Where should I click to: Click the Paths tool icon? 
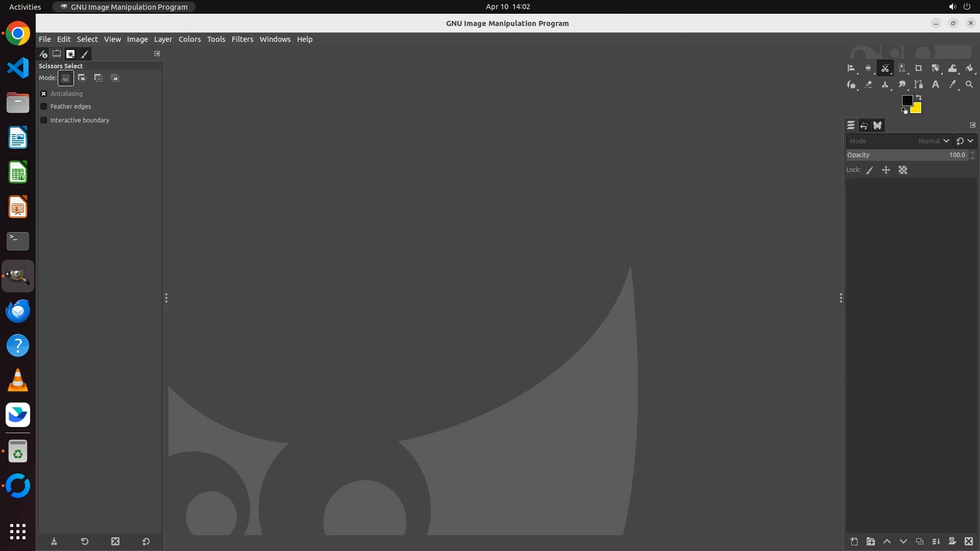coord(918,85)
